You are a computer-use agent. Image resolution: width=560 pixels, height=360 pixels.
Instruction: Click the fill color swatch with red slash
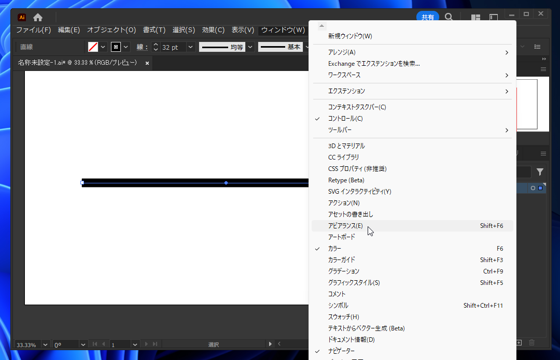(93, 47)
